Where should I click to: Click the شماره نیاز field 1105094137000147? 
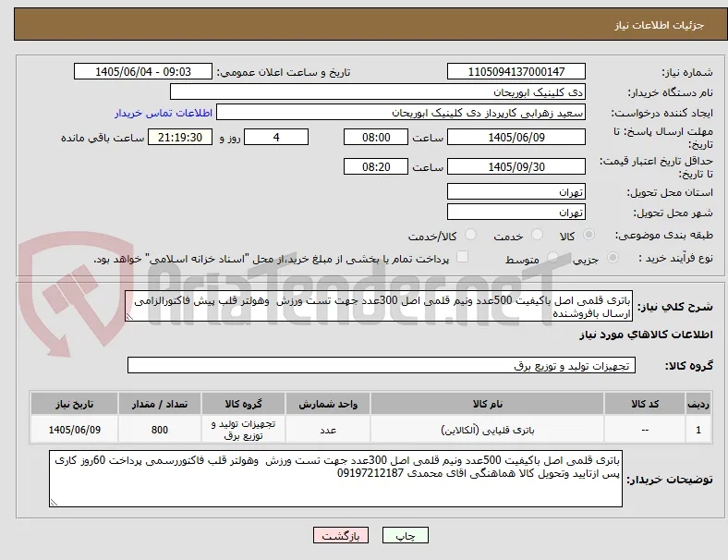[516, 71]
